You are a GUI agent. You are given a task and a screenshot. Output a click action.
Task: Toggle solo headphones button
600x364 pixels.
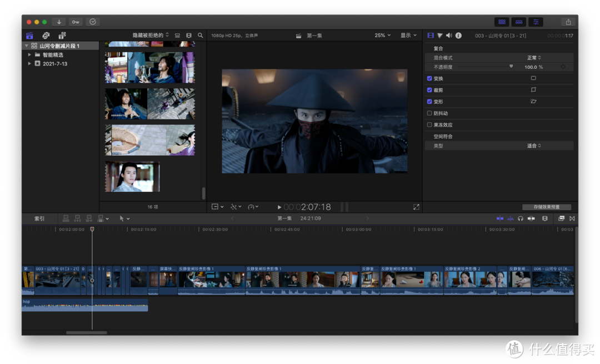pyautogui.click(x=521, y=218)
